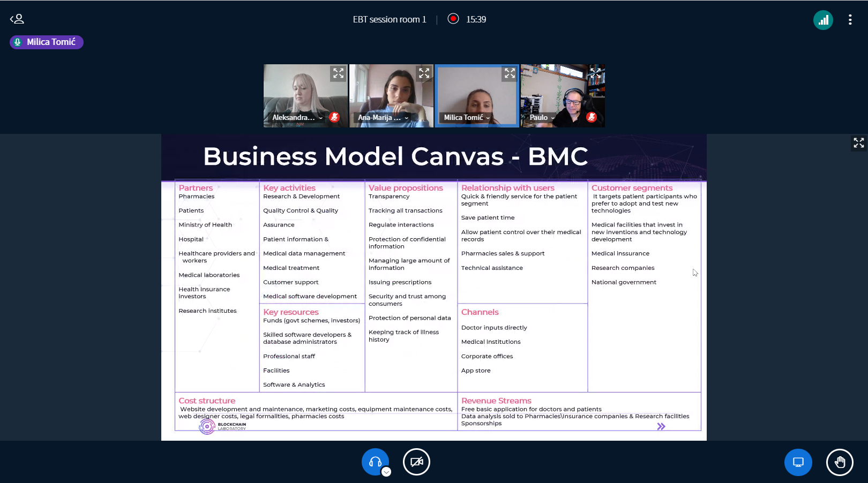Toggle the presentation display button
The width and height of the screenshot is (868, 483).
pyautogui.click(x=798, y=462)
